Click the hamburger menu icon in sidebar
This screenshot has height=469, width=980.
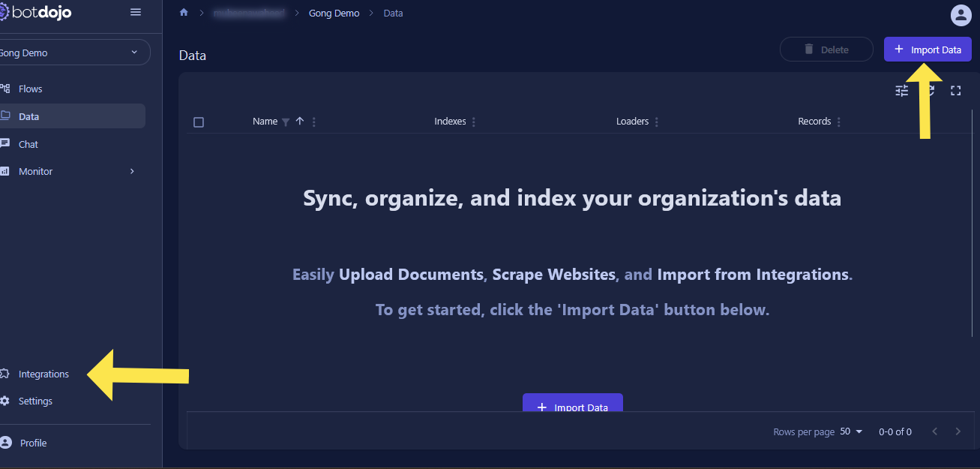136,12
